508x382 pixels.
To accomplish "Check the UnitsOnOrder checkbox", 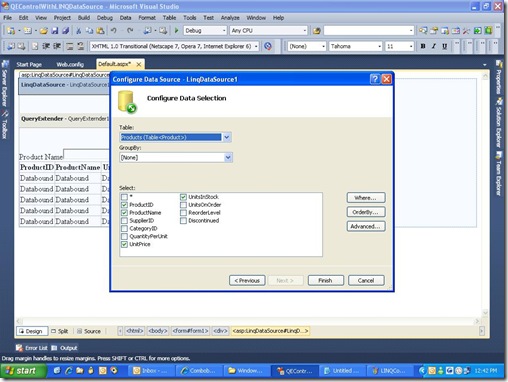I will (183, 205).
